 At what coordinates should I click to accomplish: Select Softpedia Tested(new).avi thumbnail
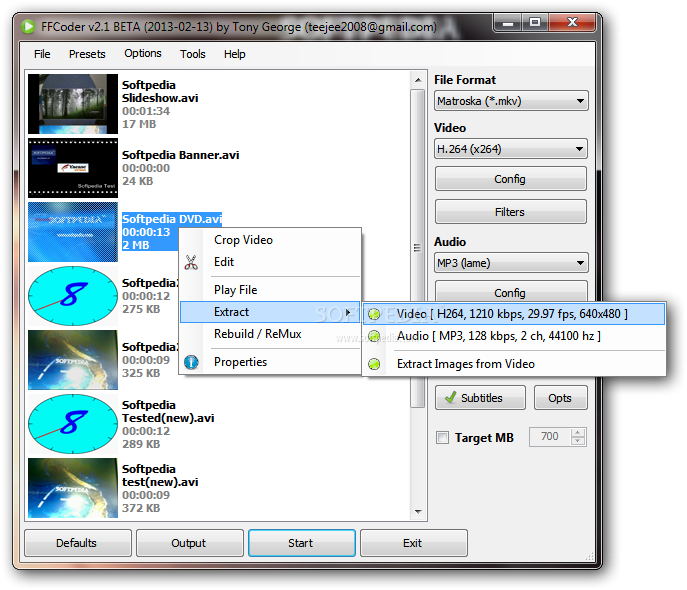pyautogui.click(x=73, y=424)
